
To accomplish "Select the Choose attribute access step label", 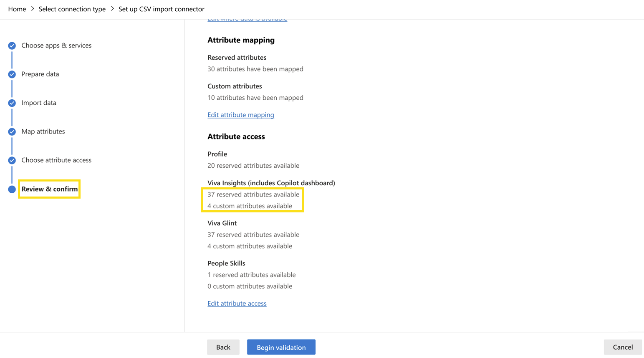I will click(56, 160).
